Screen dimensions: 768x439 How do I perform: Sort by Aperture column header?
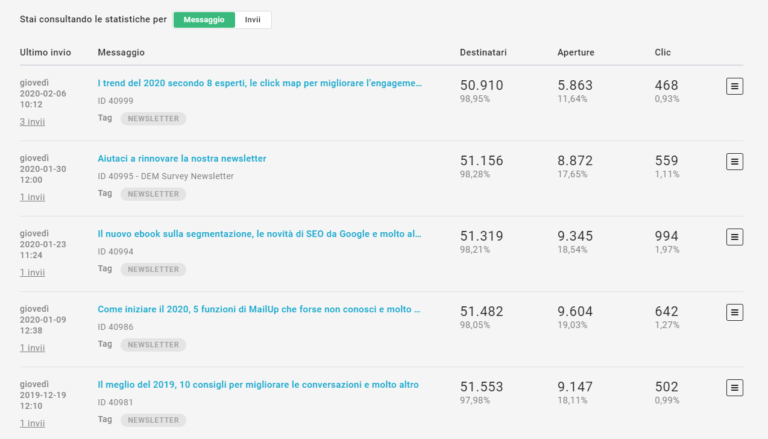pos(577,52)
